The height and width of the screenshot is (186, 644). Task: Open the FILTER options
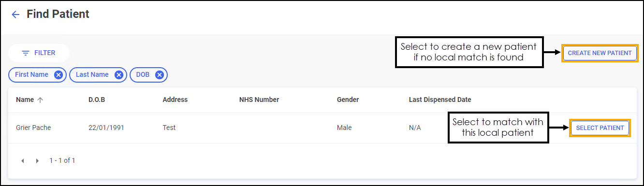pyautogui.click(x=39, y=53)
